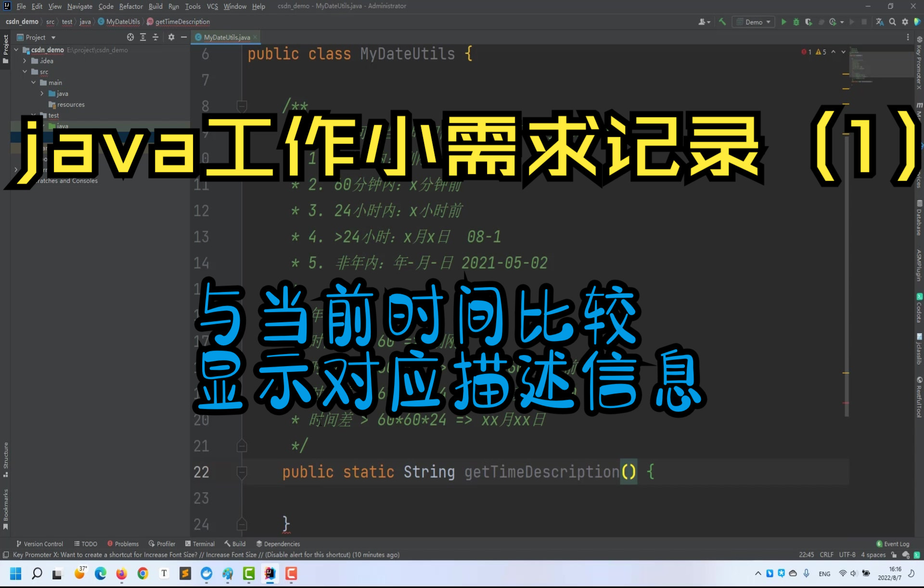Image resolution: width=924 pixels, height=588 pixels.
Task: Run the Demo configuration with the green arrow
Action: pyautogui.click(x=783, y=22)
